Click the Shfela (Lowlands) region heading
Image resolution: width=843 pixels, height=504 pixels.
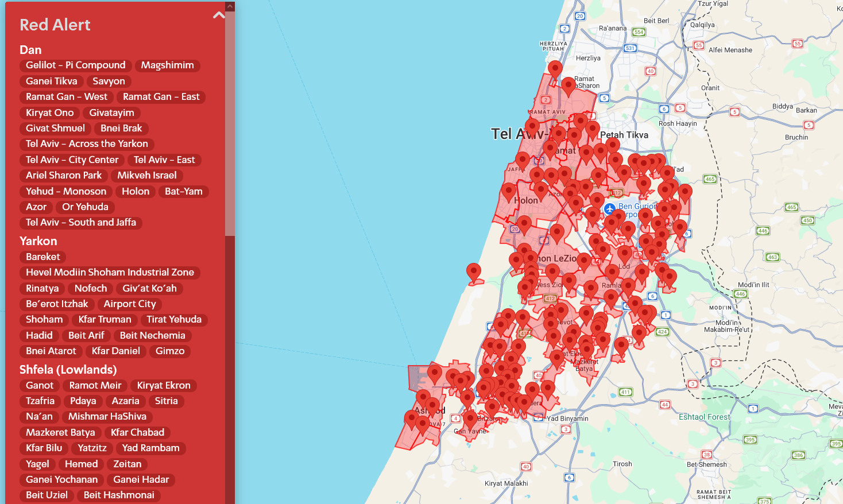(x=68, y=370)
